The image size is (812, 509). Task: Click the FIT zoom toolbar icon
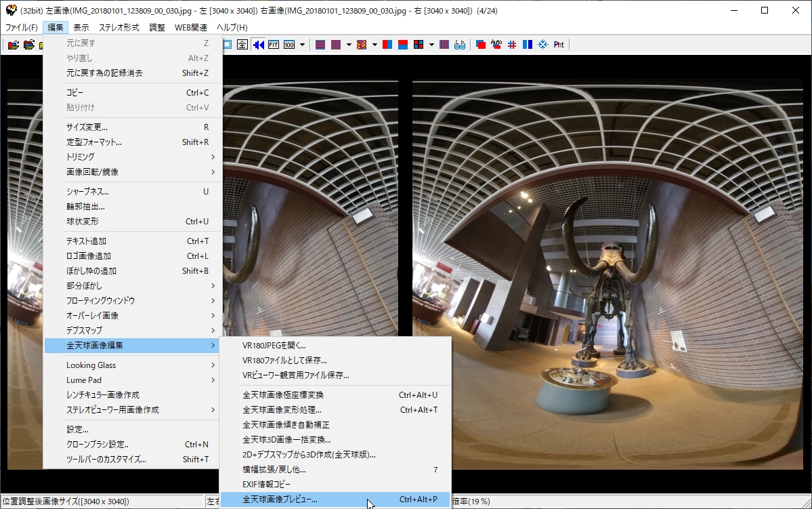[x=274, y=45]
